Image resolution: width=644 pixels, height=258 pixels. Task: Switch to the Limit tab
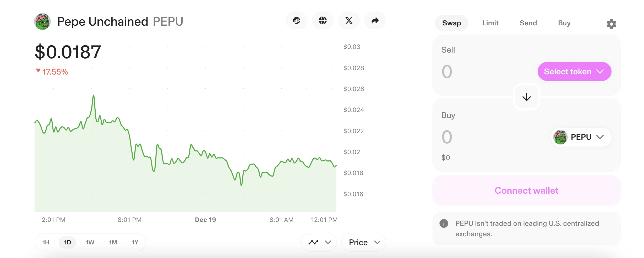pos(490,23)
